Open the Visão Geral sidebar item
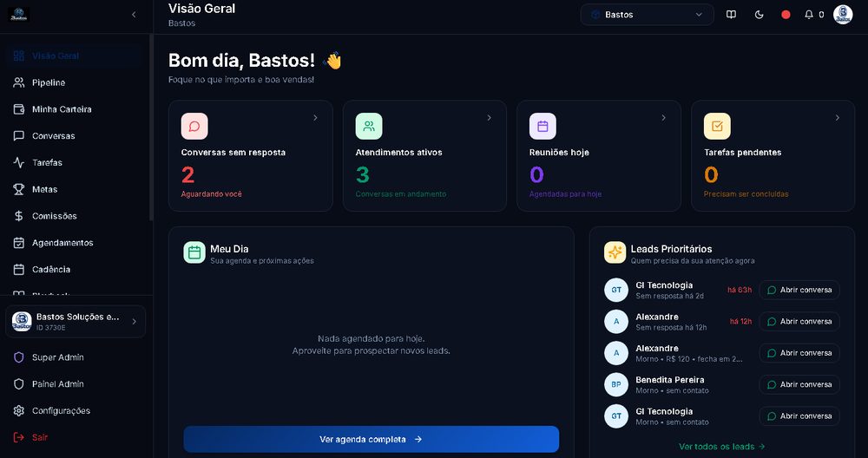 [76, 56]
